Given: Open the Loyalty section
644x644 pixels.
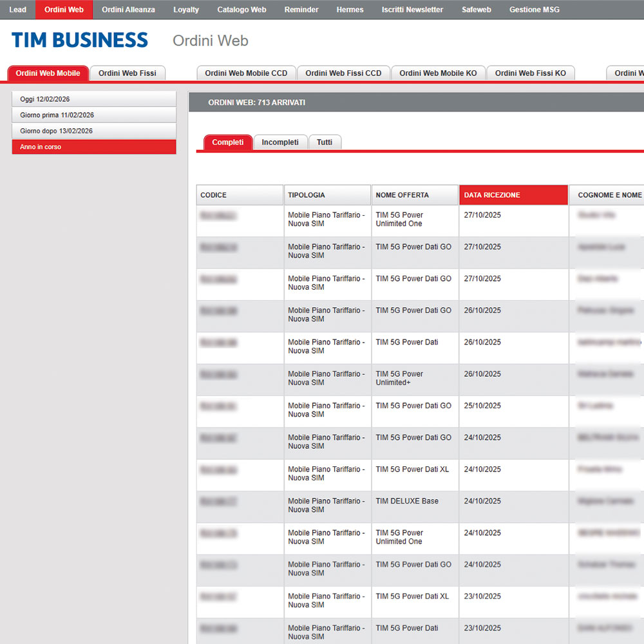Looking at the screenshot, I should tap(186, 10).
